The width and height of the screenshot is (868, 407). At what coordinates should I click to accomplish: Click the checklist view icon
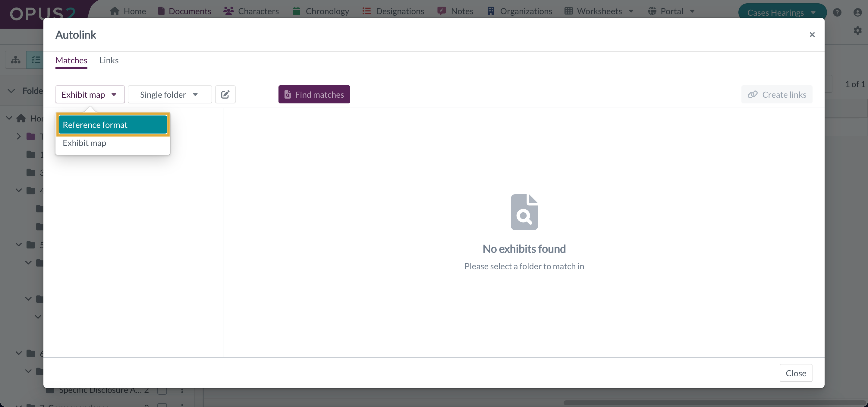(36, 60)
